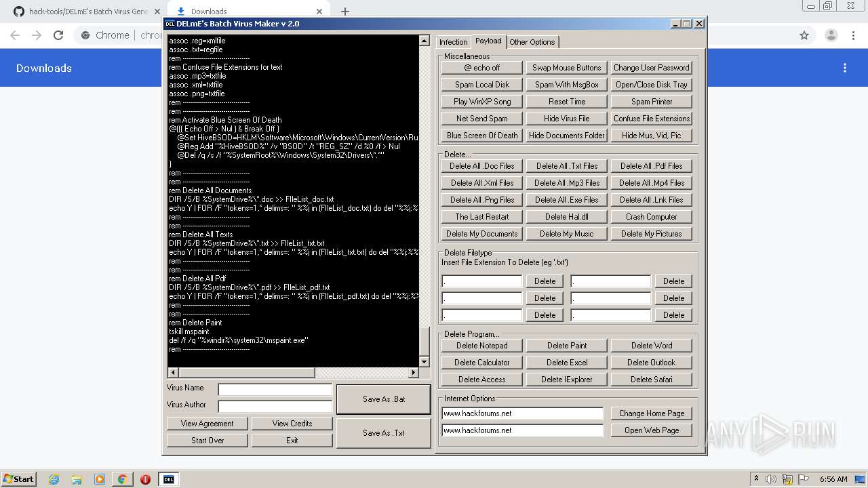Click Delete All .Exe Files
Image resolution: width=868 pixels, height=488 pixels.
click(567, 200)
